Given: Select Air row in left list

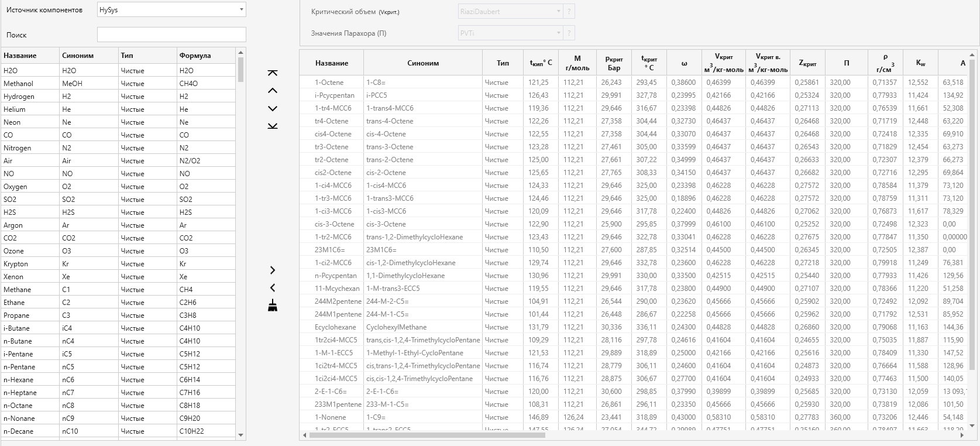Looking at the screenshot, I should click(118, 160).
